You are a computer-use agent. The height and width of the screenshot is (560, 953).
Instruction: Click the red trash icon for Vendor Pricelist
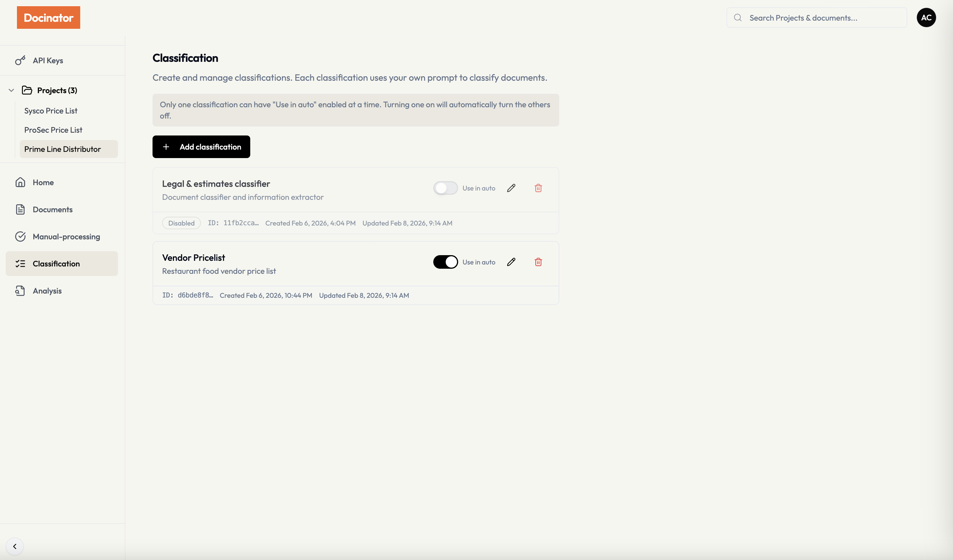[x=538, y=262]
